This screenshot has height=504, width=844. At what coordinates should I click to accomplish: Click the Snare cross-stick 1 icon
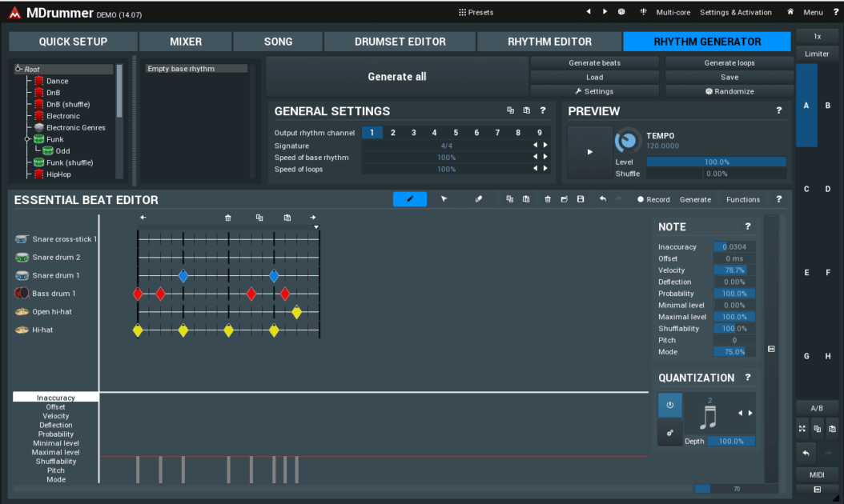point(22,239)
